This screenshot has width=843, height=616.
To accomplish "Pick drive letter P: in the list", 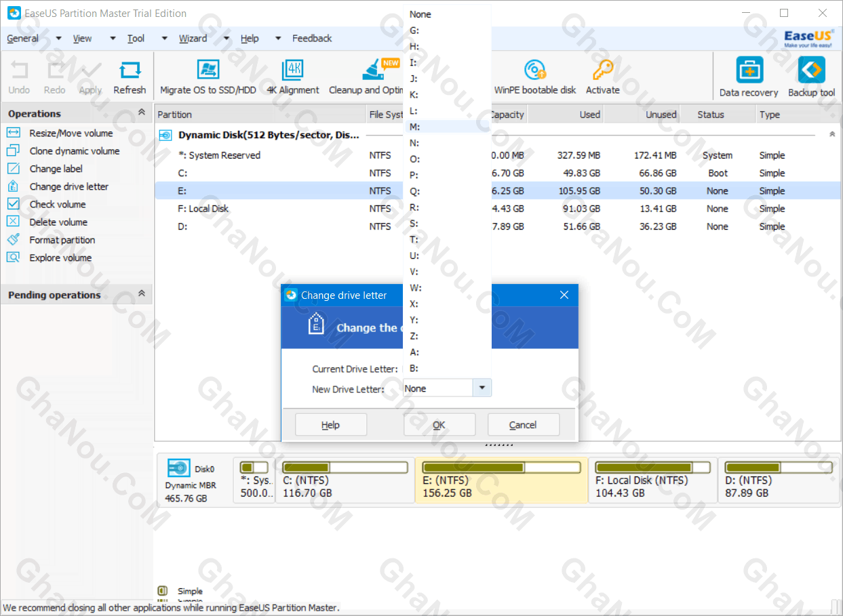I will pos(448,176).
